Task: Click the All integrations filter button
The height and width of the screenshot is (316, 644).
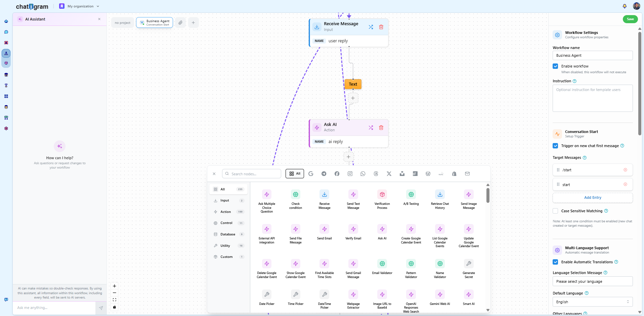Action: (295, 174)
